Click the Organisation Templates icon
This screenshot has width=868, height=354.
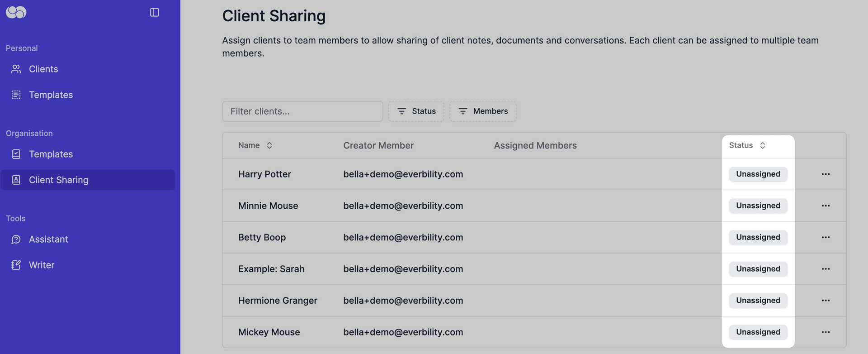16,154
